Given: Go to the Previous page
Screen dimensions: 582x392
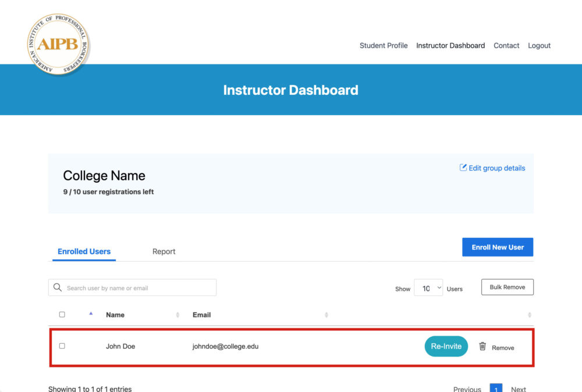Looking at the screenshot, I should pos(467,389).
